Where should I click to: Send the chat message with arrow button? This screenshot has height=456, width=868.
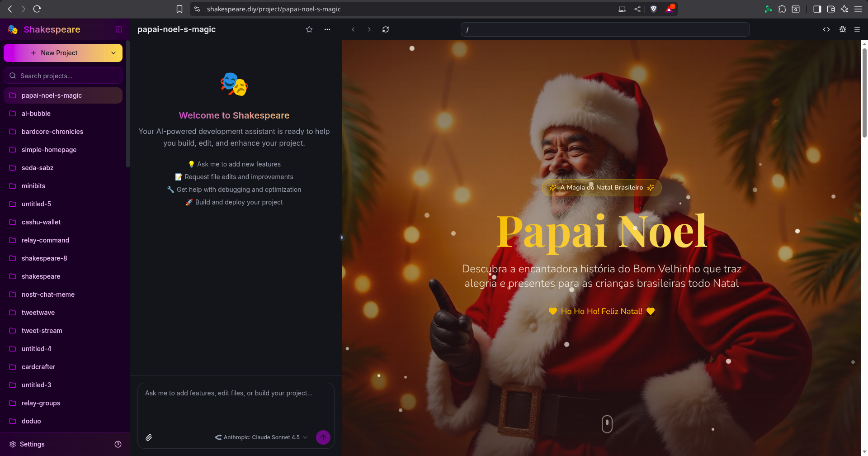[x=323, y=437]
